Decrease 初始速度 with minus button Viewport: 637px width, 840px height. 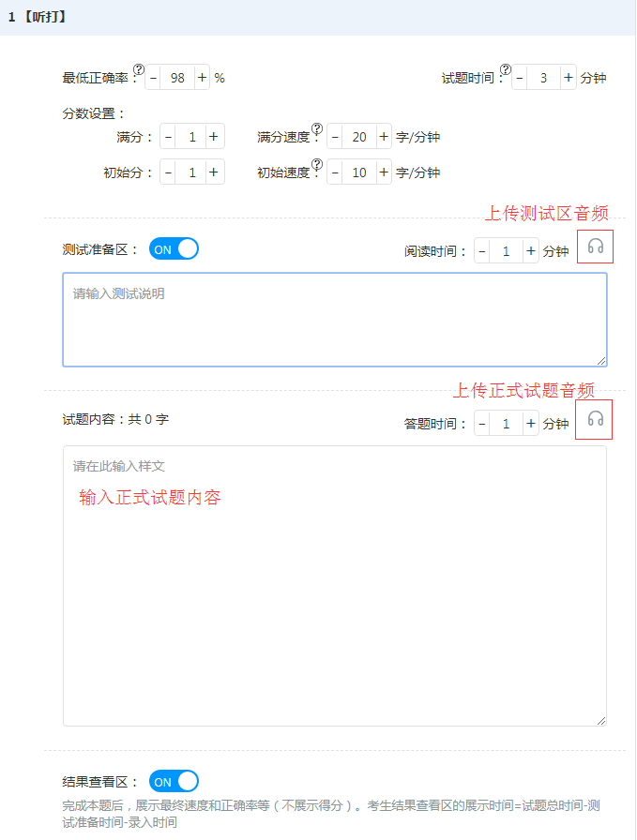pyautogui.click(x=335, y=172)
